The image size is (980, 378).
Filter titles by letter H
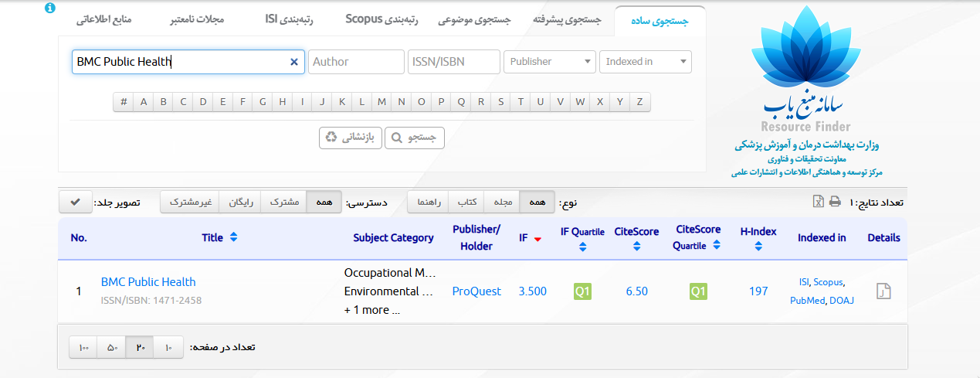click(283, 102)
